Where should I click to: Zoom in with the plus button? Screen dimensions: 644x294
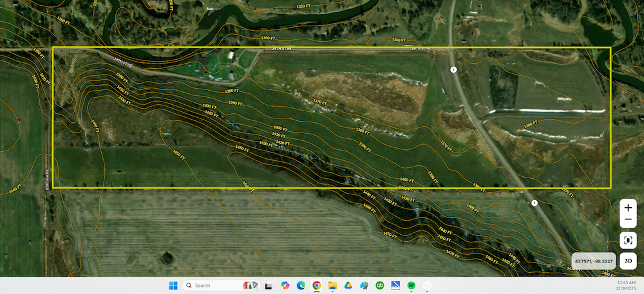coord(628,208)
